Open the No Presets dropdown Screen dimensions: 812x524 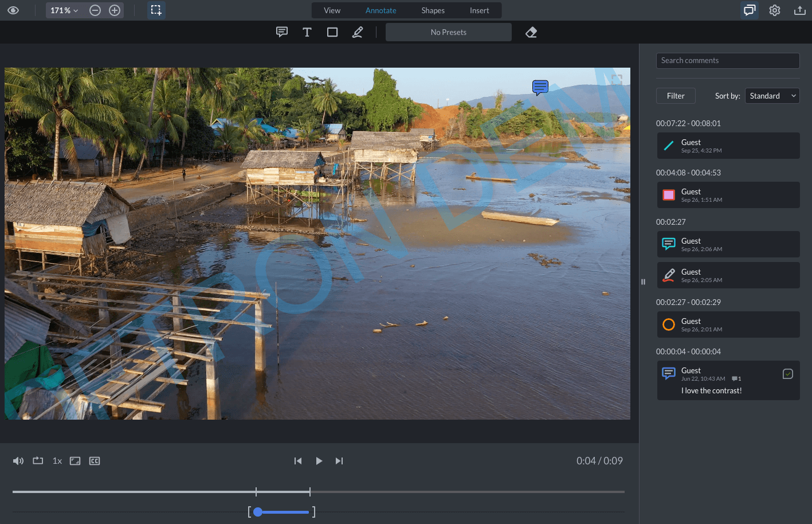click(x=448, y=32)
